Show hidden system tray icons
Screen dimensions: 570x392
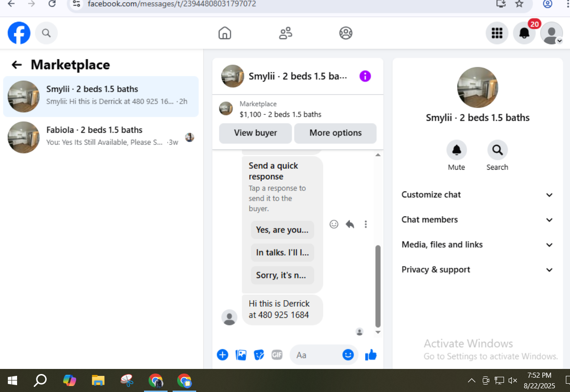coord(471,380)
